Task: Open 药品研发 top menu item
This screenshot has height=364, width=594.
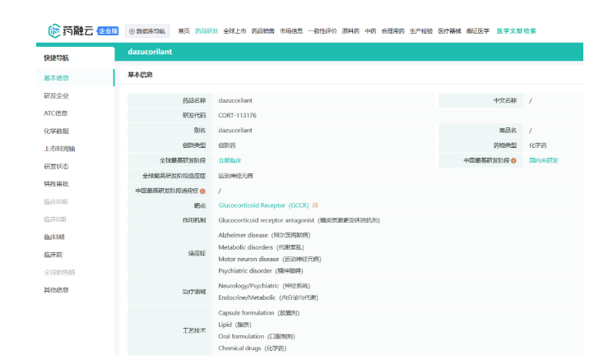Action: (x=207, y=30)
